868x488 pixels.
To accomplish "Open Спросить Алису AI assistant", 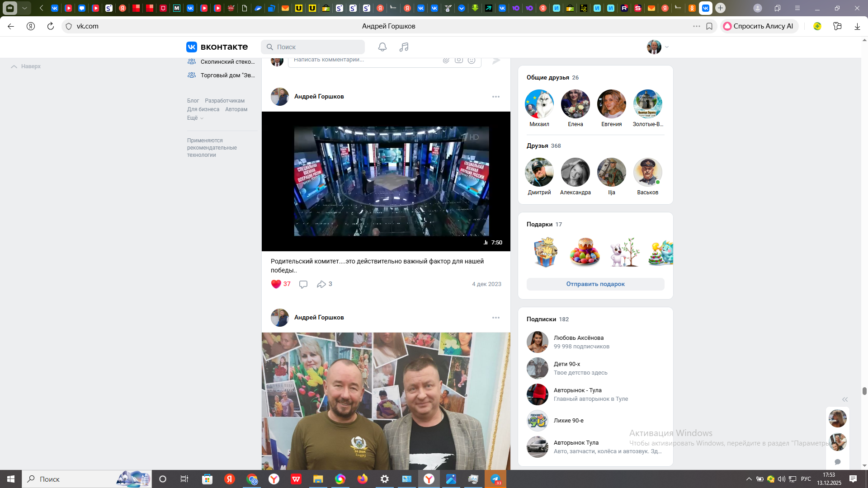I will tap(759, 26).
